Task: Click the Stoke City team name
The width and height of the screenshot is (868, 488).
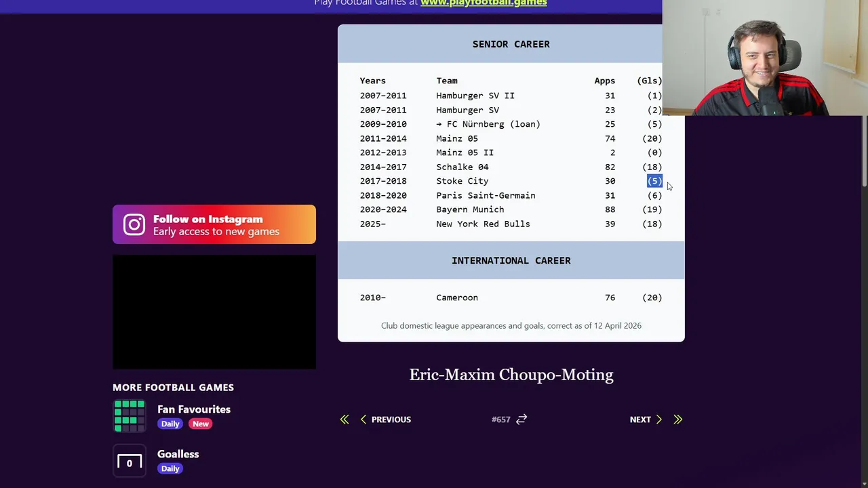Action: coord(462,181)
